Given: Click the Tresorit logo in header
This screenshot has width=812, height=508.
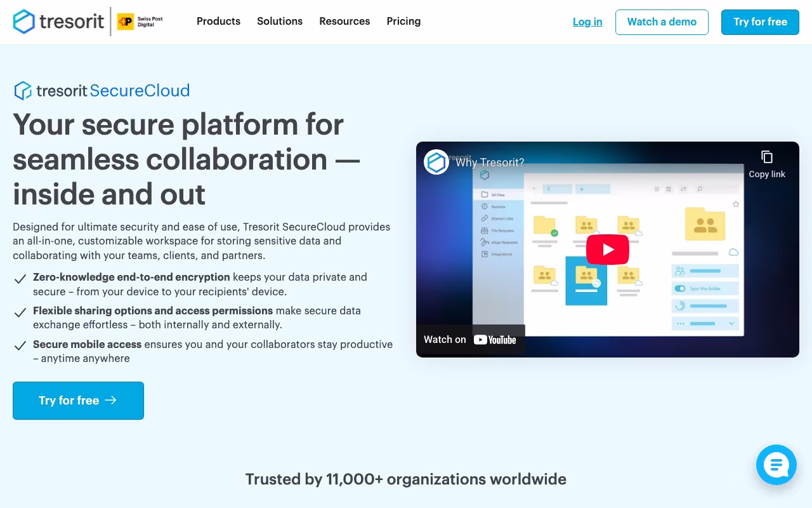Looking at the screenshot, I should [58, 22].
